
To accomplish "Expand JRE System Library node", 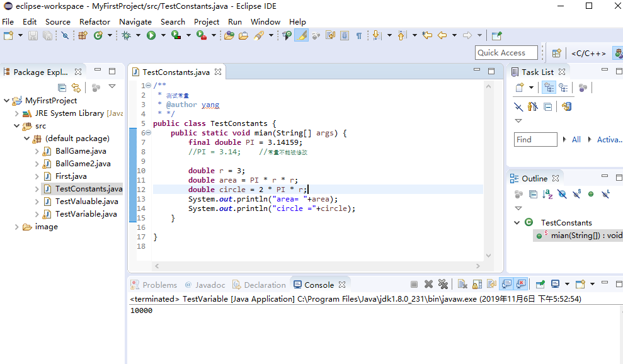I will click(x=16, y=113).
